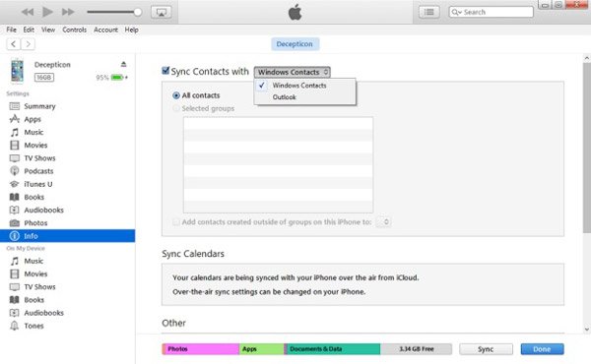The height and width of the screenshot is (364, 591).
Task: Click the Sync Calendars heading
Action: [x=193, y=254]
